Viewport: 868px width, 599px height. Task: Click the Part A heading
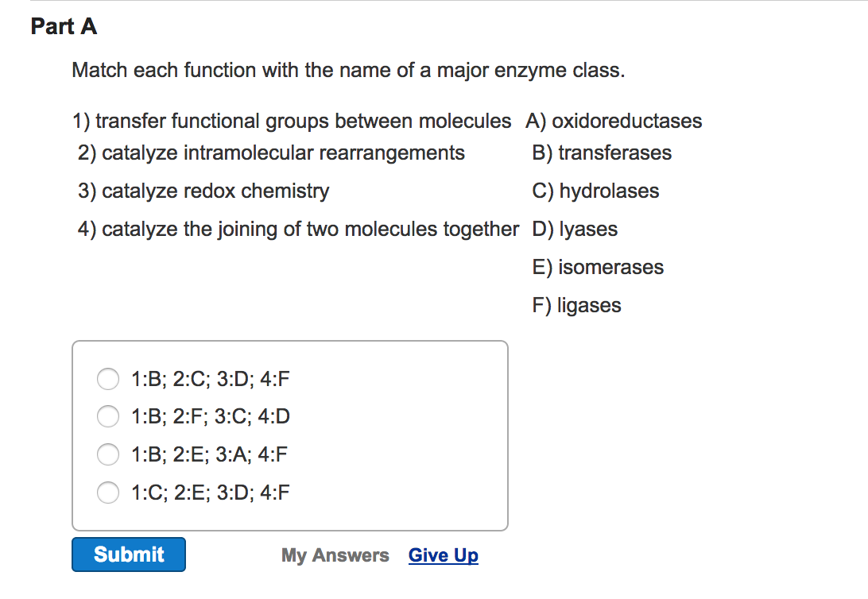point(64,26)
